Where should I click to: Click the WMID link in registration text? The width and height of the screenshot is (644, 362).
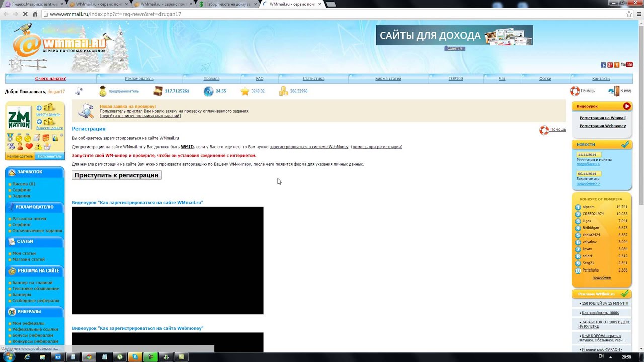pyautogui.click(x=187, y=147)
